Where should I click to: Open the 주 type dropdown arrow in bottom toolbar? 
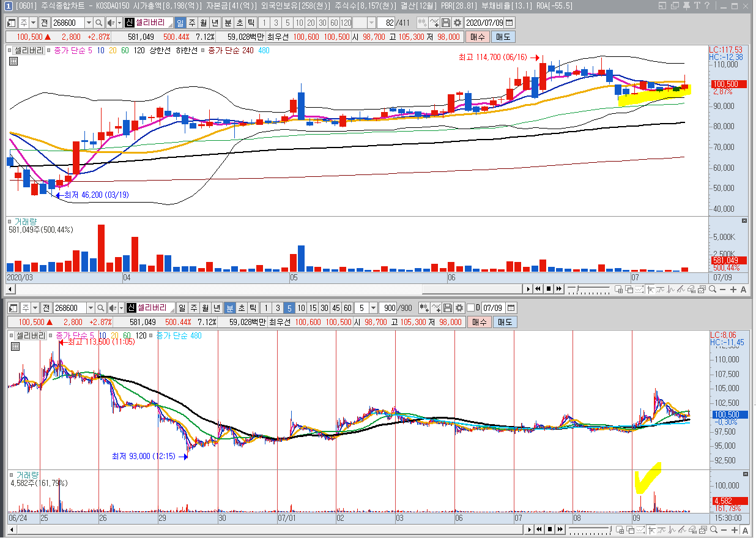point(35,307)
